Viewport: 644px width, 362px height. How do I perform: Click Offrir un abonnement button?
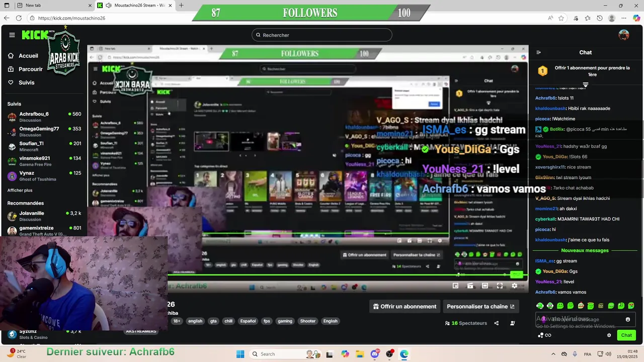click(405, 306)
